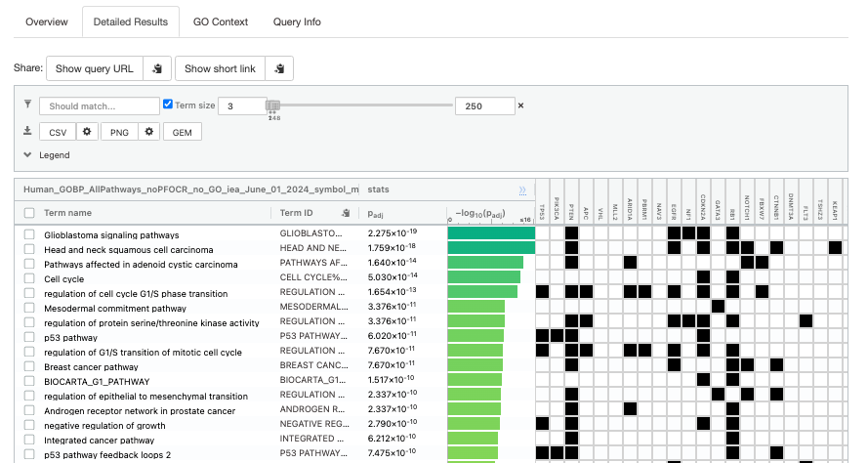This screenshot has height=463, width=868.
Task: Copy the query URL to clipboard
Action: tap(157, 68)
